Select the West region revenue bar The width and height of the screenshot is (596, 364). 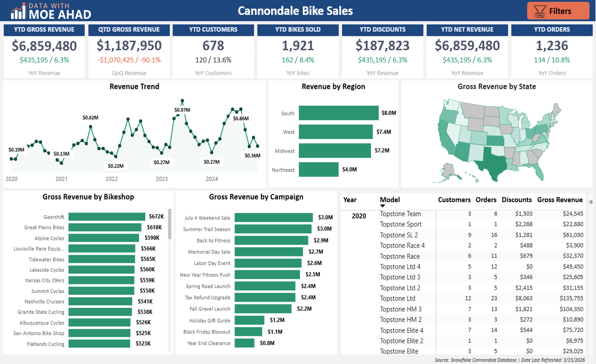336,132
